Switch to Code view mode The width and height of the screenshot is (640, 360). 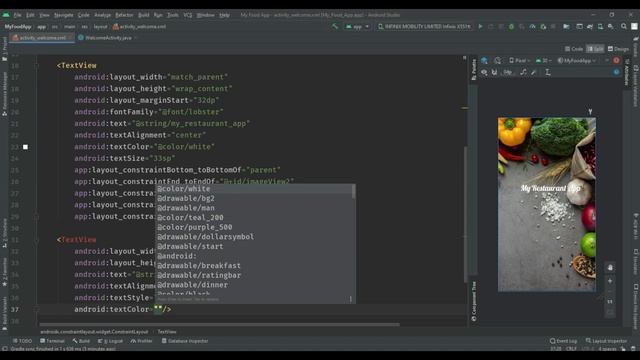click(574, 49)
